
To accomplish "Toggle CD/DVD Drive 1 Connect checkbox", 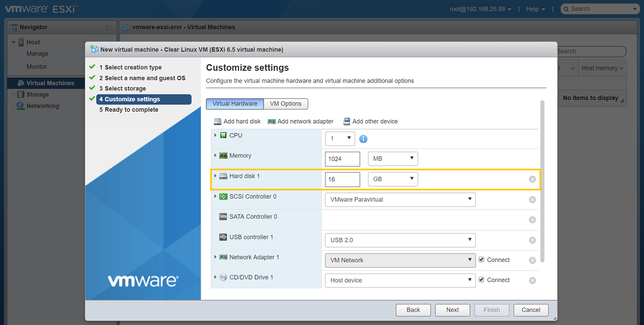I will click(x=482, y=280).
